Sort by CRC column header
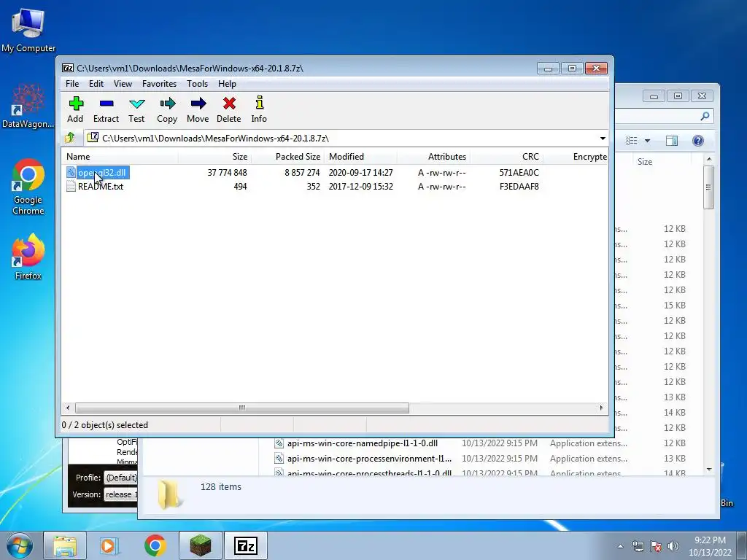The height and width of the screenshot is (560, 747). click(x=506, y=157)
